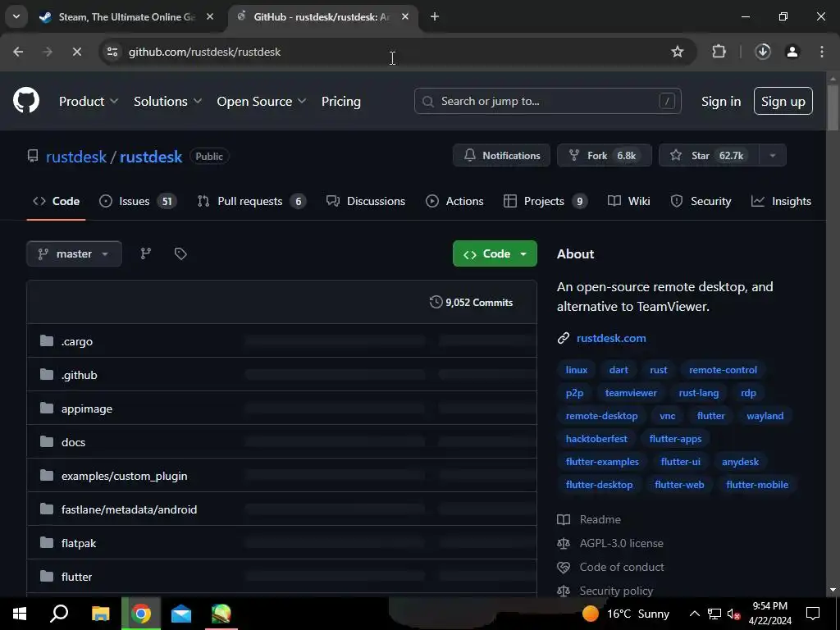Switch to the Actions tab
The image size is (840, 630).
[x=454, y=202]
